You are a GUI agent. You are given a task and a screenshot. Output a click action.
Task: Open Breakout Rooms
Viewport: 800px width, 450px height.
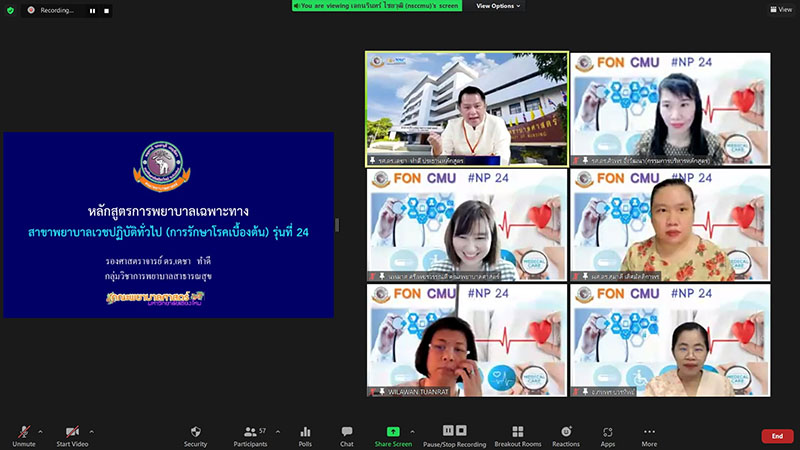point(517,436)
